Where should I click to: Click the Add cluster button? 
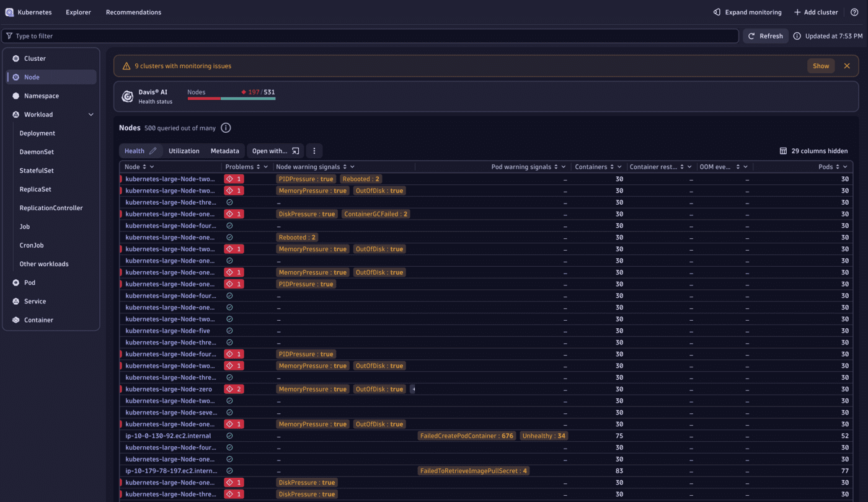(x=816, y=12)
